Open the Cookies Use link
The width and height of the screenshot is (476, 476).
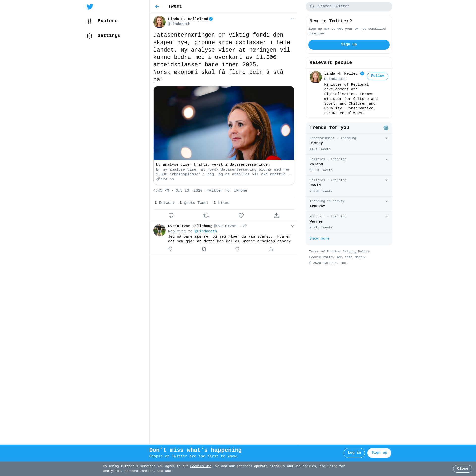(201, 466)
